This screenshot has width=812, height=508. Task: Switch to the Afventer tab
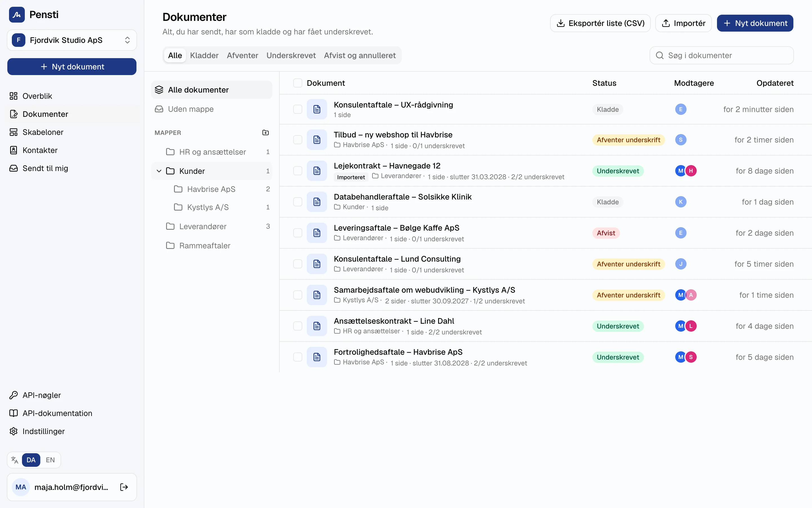242,55
